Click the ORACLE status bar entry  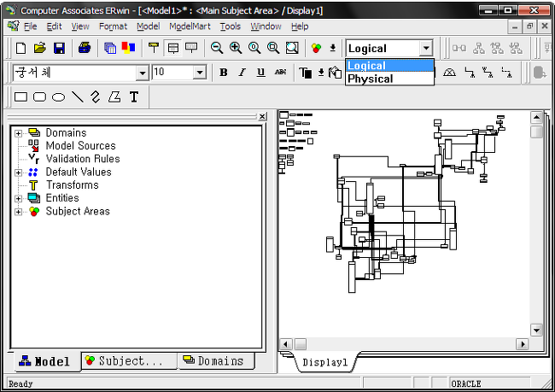click(490, 383)
